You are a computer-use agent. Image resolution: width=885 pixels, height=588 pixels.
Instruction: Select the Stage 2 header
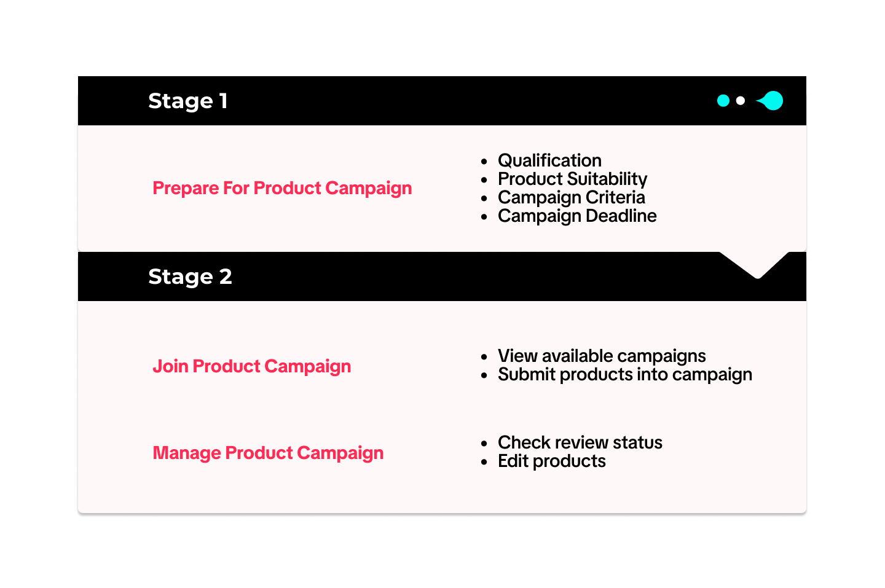tap(190, 276)
